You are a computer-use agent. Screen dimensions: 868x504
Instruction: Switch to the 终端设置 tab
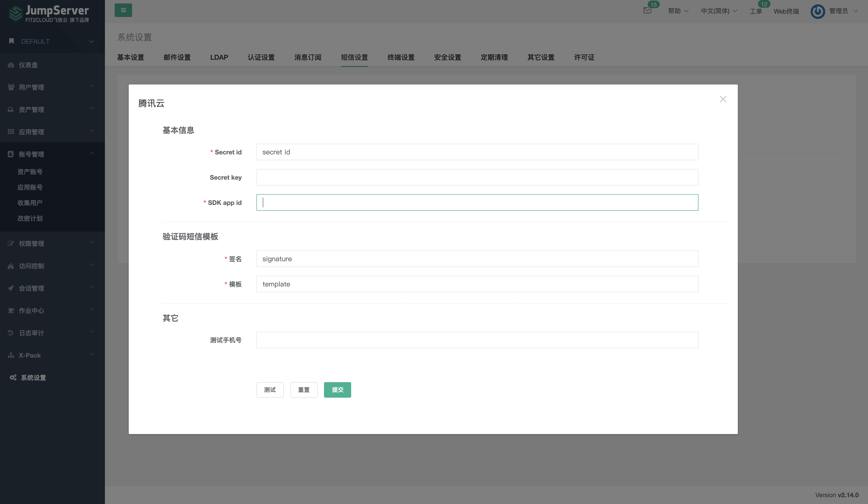401,57
